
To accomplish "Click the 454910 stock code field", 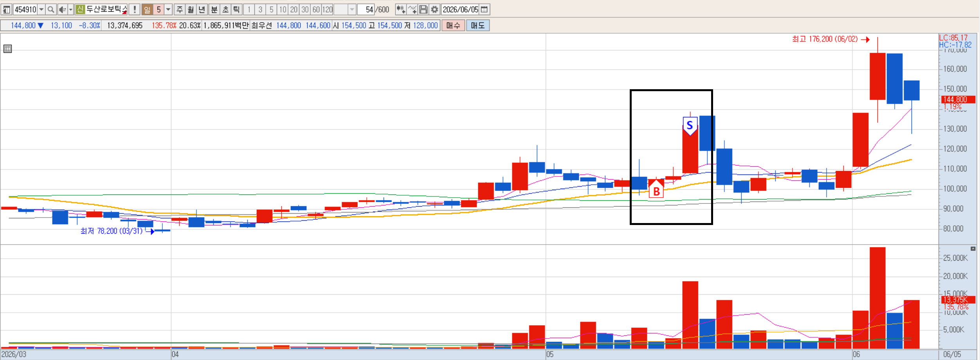I will click(25, 9).
